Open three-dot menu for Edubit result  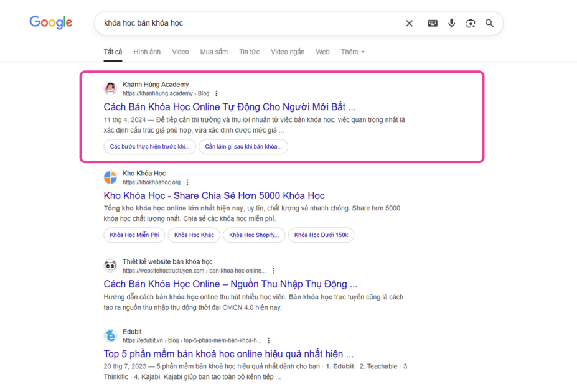tap(269, 341)
